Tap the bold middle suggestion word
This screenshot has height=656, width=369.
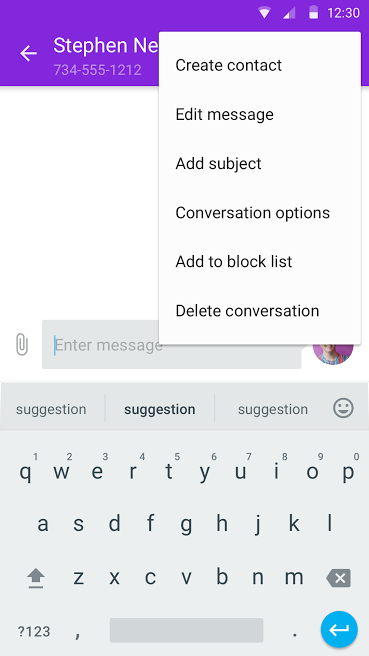tap(159, 409)
